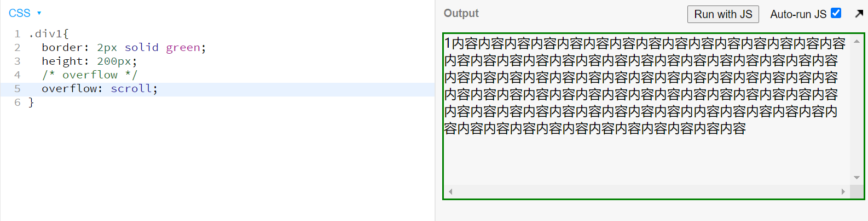Click the output scroll left arrow

coord(450,191)
